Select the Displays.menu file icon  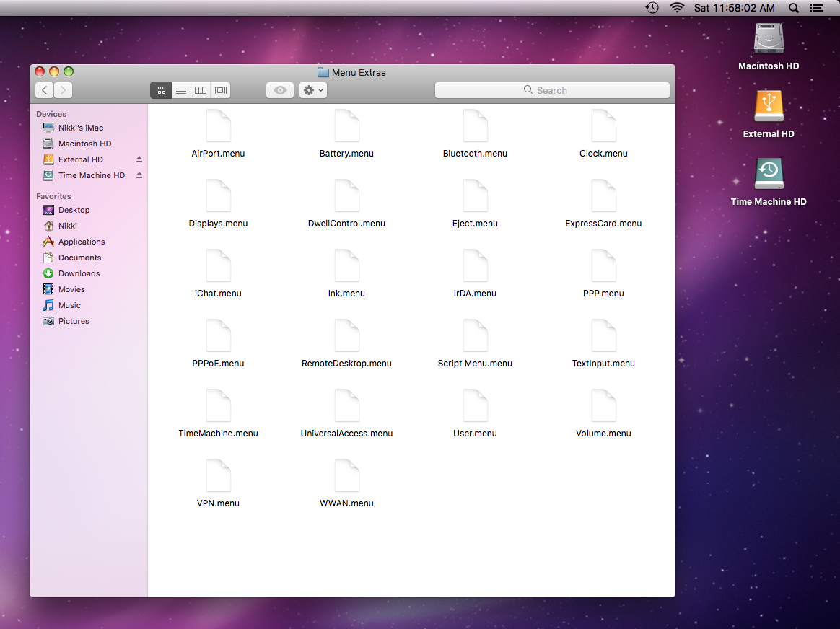218,196
